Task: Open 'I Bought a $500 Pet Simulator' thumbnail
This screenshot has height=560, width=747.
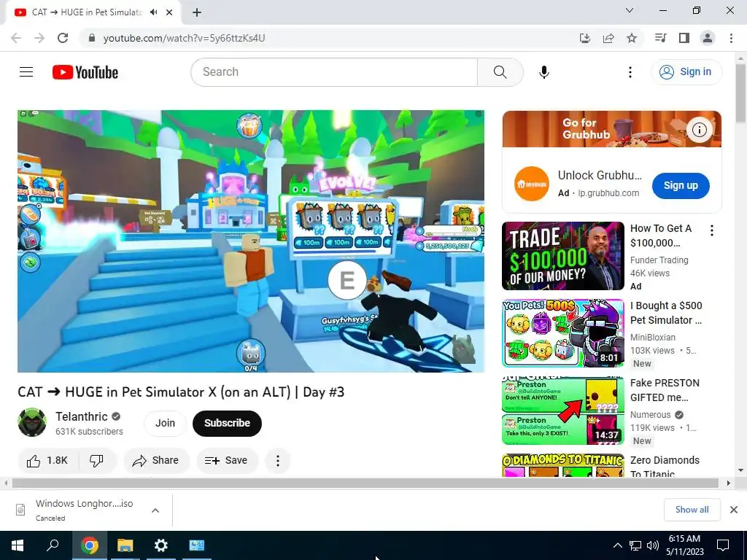Action: 563,332
